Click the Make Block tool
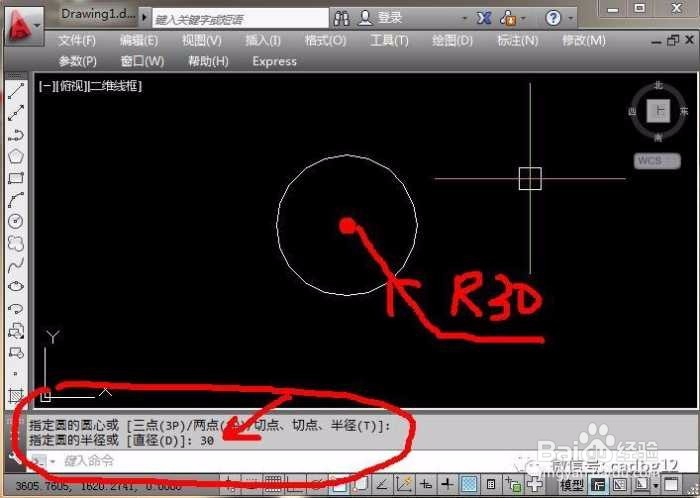The height and width of the screenshot is (498, 700). click(16, 353)
